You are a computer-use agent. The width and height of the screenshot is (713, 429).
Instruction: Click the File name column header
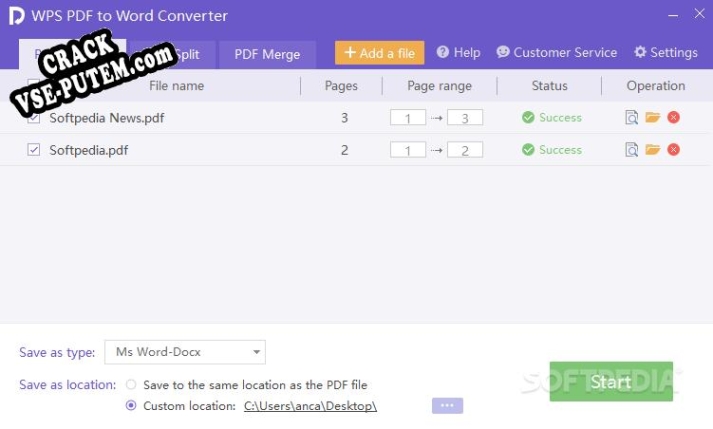point(176,86)
